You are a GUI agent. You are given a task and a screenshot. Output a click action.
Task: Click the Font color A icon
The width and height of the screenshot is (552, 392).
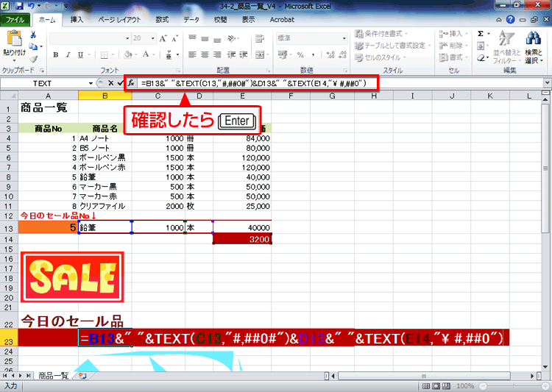point(146,55)
